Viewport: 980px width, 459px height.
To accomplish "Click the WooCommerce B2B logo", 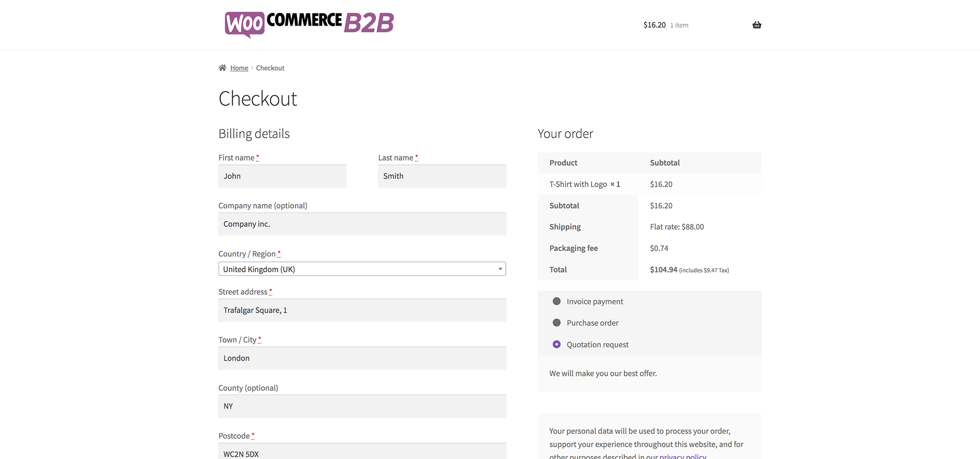I will [x=309, y=24].
